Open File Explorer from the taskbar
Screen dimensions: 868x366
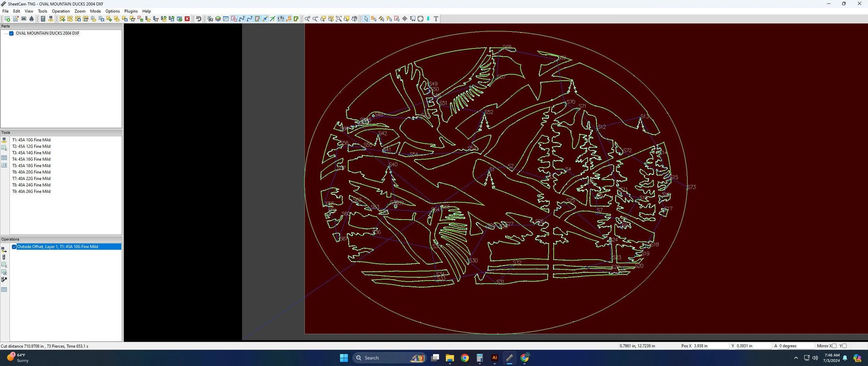450,358
